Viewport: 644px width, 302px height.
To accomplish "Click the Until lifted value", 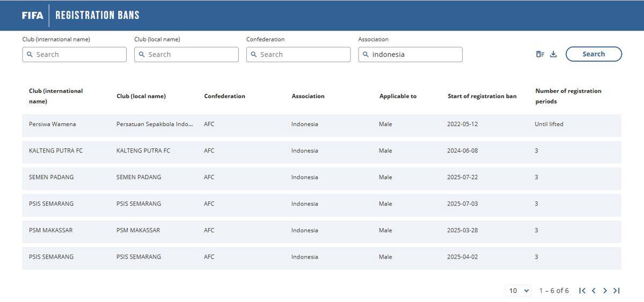I will coord(549,124).
